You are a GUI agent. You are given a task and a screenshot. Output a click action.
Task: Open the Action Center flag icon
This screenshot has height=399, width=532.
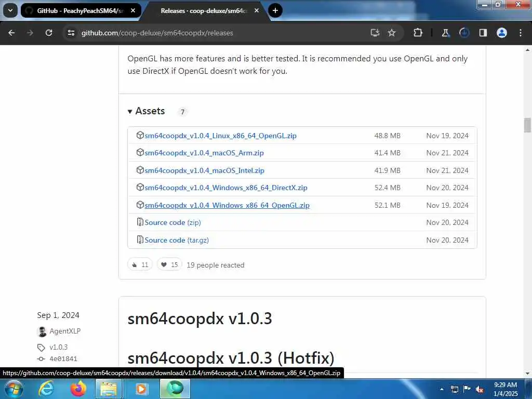pyautogui.click(x=467, y=389)
